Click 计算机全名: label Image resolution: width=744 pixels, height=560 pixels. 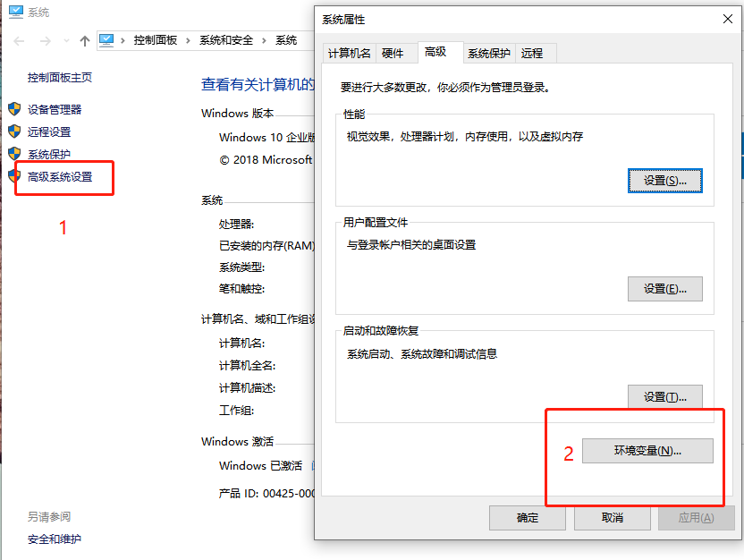[x=247, y=365]
